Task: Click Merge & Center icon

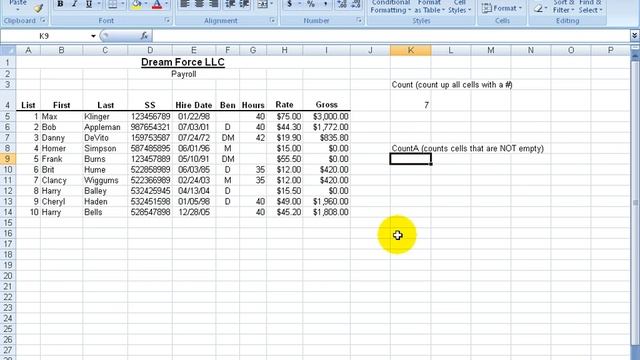Action: pyautogui.click(x=263, y=4)
